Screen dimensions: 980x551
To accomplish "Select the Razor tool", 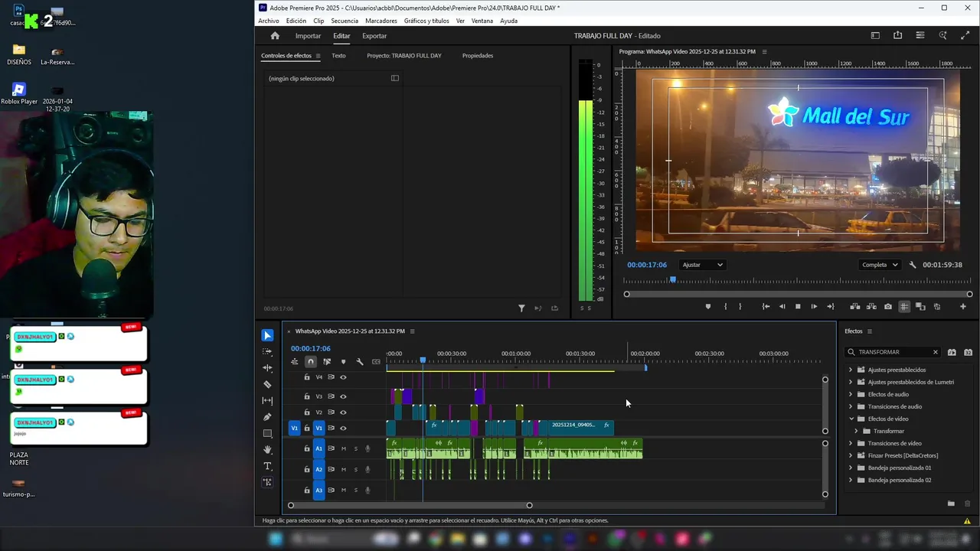I will tap(267, 384).
